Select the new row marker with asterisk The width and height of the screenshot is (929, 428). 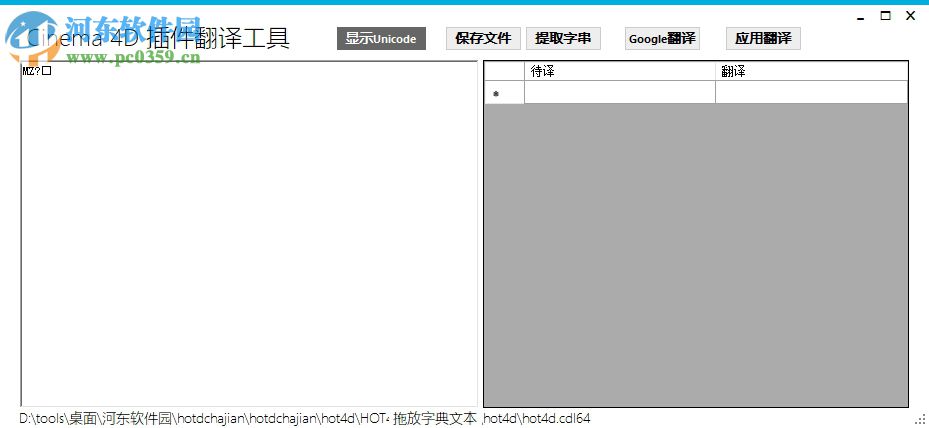[x=504, y=93]
